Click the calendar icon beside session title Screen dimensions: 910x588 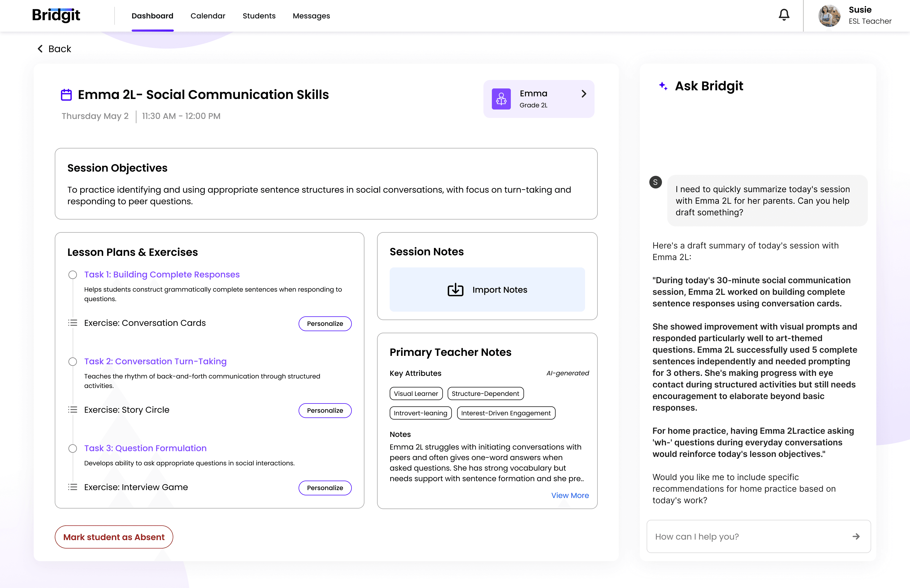coord(66,95)
